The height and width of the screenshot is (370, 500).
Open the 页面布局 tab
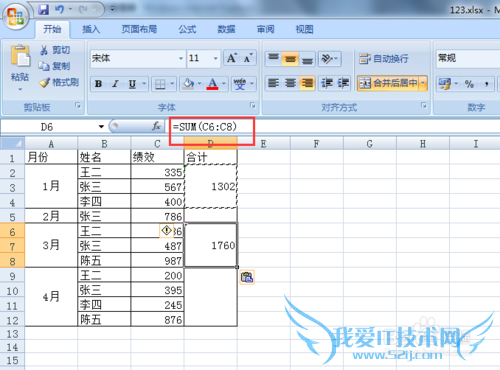(139, 29)
